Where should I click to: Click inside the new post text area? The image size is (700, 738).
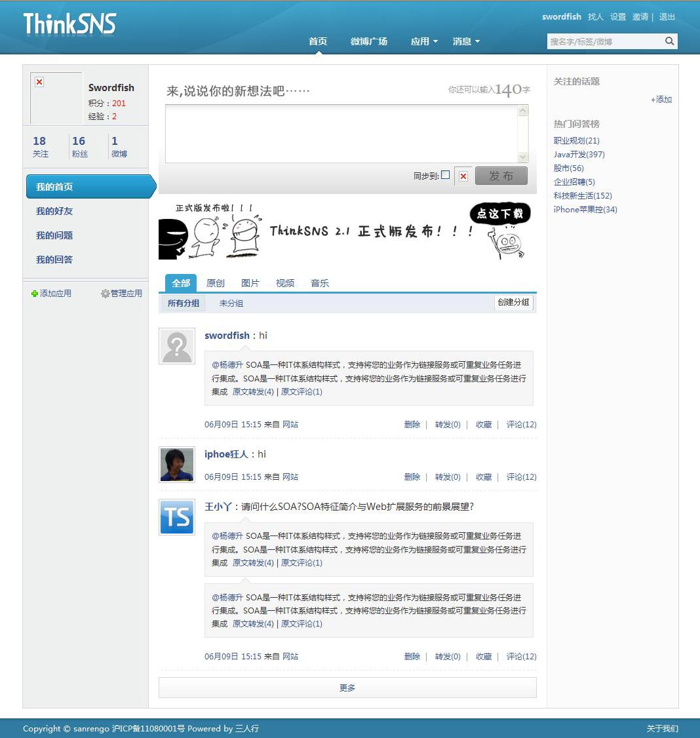tap(341, 134)
